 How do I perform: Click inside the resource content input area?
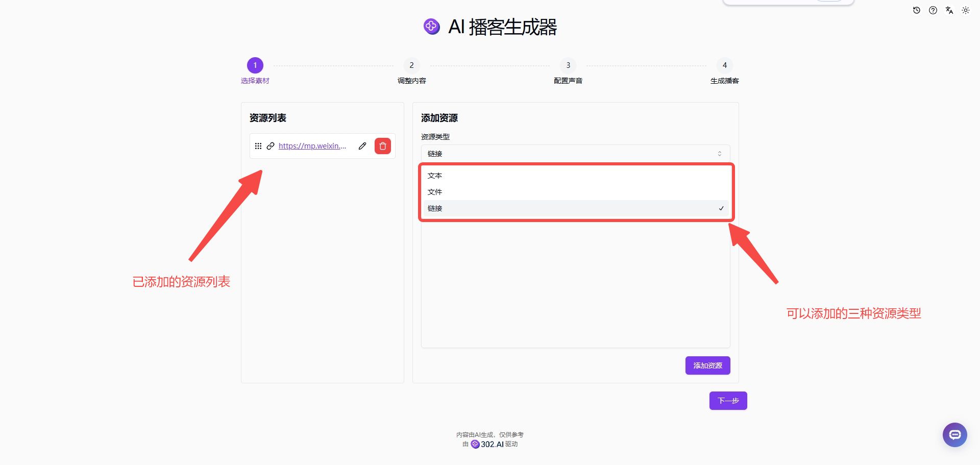[575, 285]
